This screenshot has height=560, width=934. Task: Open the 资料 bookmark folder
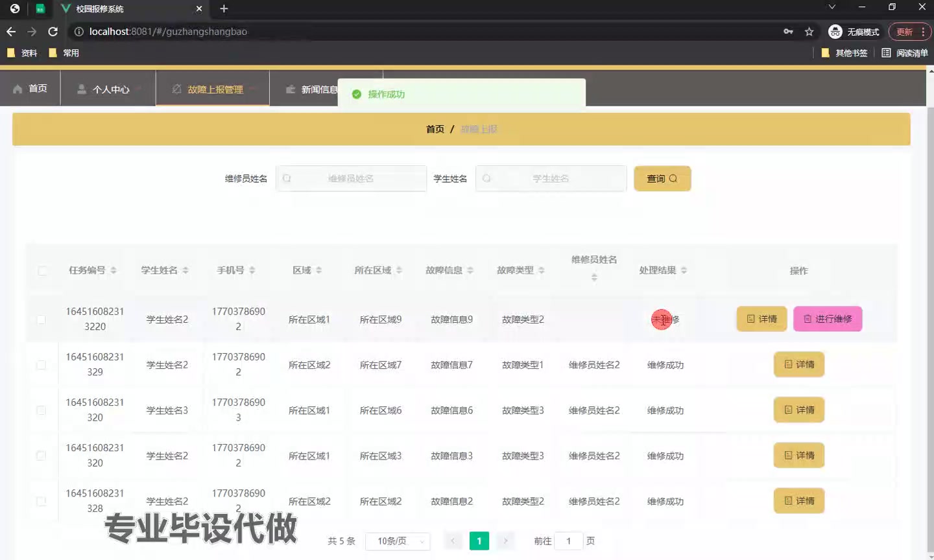pyautogui.click(x=22, y=53)
